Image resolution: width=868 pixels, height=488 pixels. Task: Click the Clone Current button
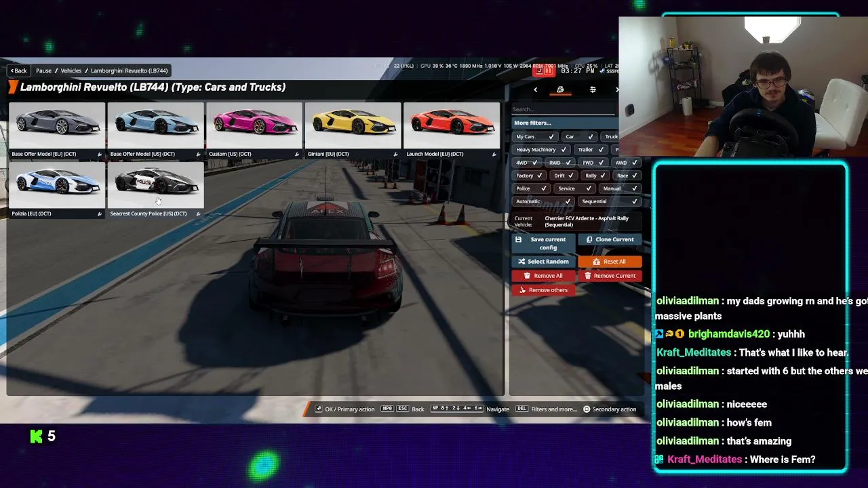[x=610, y=239]
